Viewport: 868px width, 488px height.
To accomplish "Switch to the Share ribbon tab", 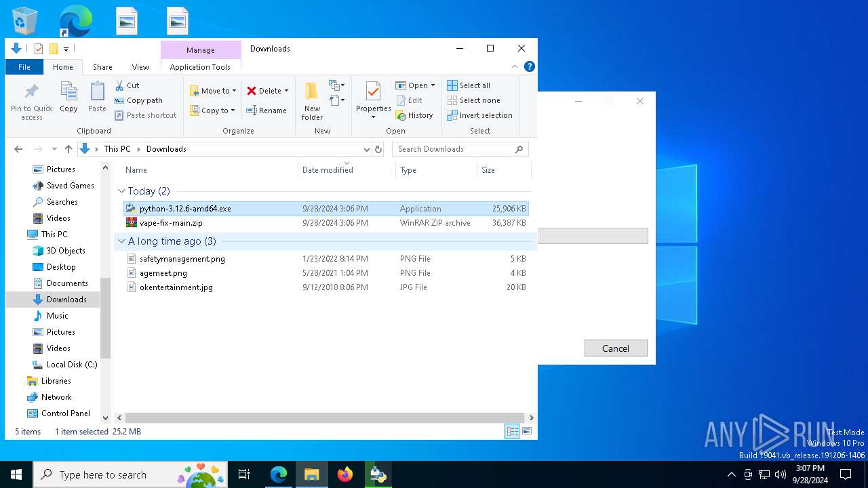I will (102, 67).
